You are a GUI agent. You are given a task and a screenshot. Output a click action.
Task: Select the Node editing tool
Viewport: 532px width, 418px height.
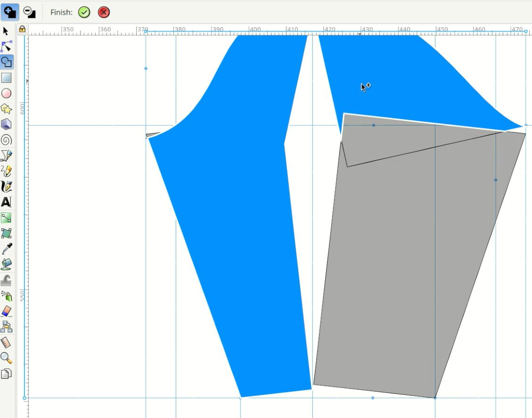click(7, 47)
